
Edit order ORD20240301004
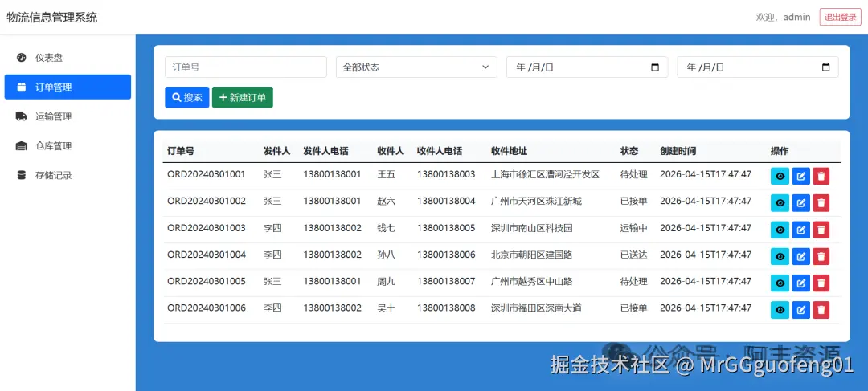click(801, 257)
